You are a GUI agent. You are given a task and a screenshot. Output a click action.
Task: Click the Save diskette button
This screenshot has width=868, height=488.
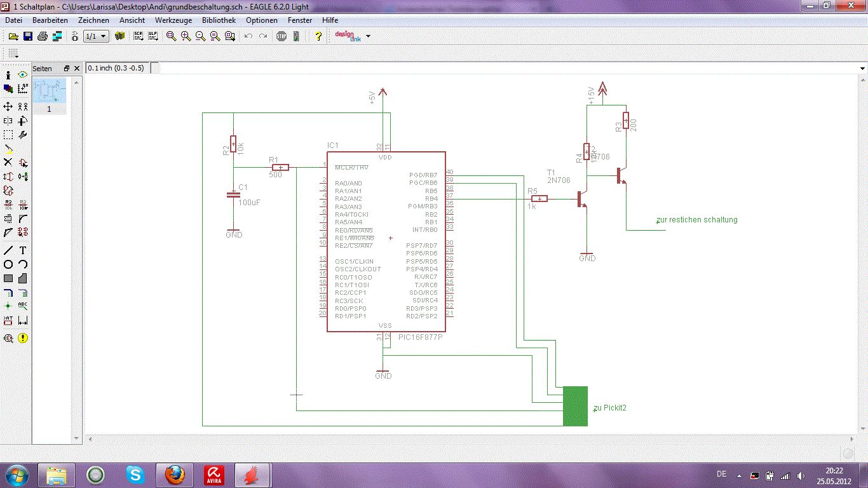(x=28, y=36)
